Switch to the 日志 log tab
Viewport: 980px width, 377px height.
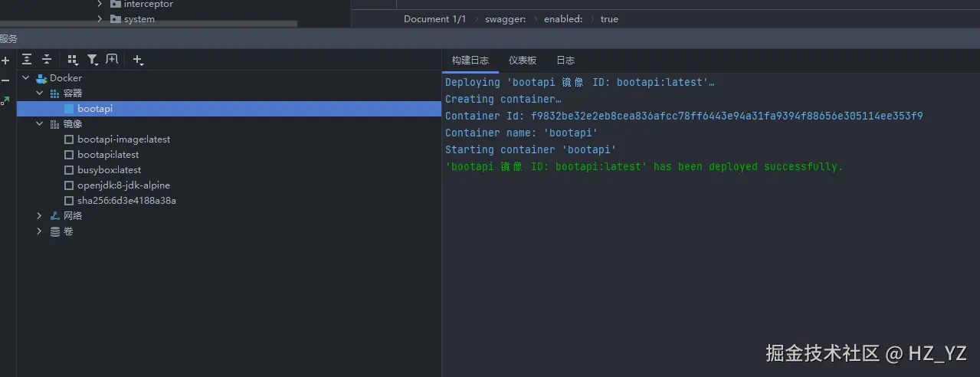tap(565, 61)
